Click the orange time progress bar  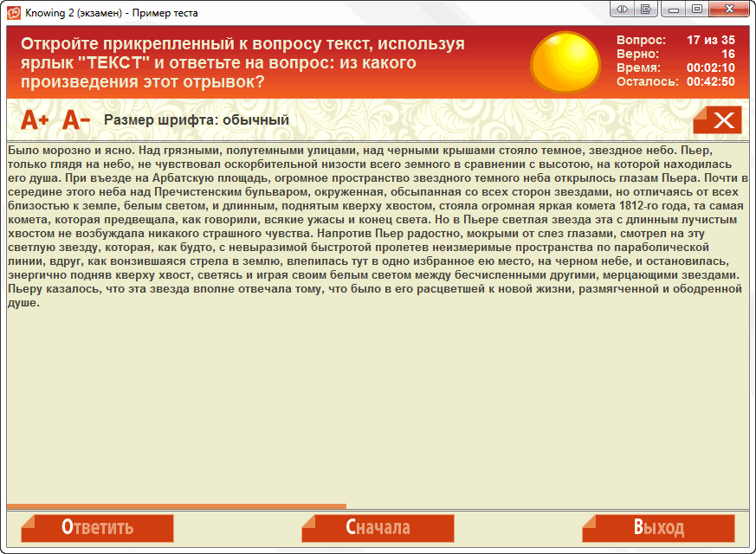[177, 506]
